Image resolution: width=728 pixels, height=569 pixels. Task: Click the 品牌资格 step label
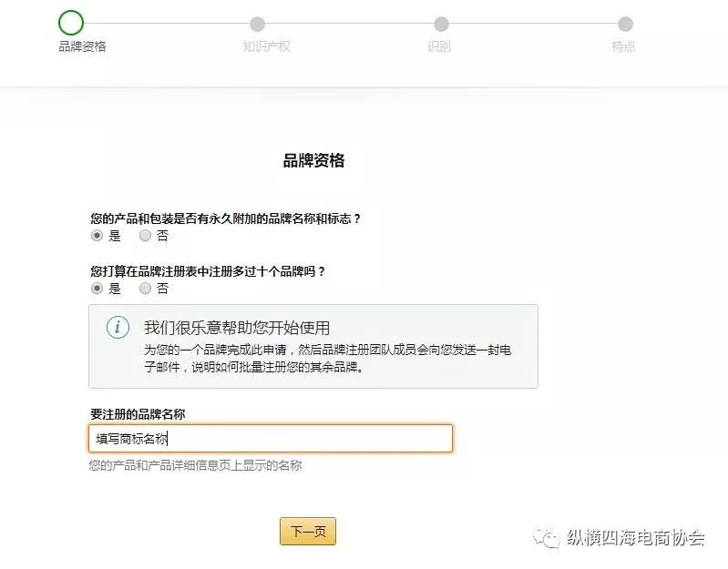(x=82, y=46)
